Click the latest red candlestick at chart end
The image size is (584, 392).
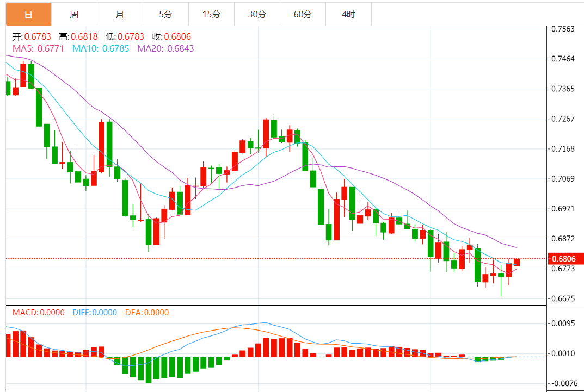tap(517, 262)
